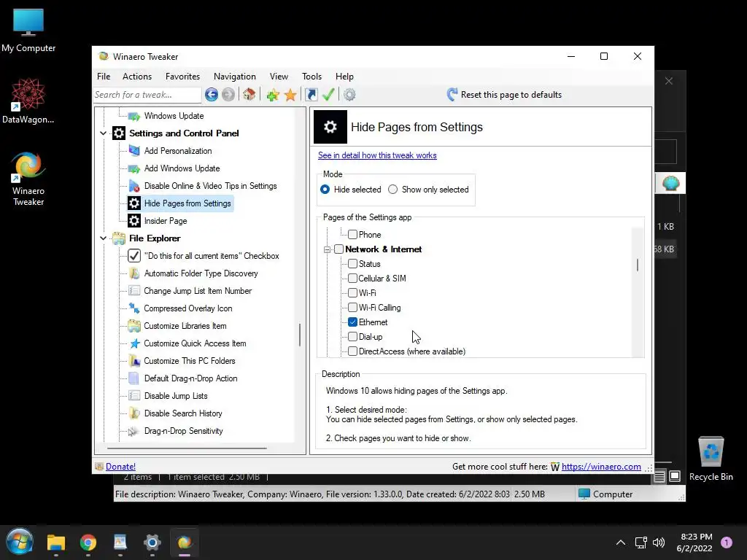The image size is (747, 560).
Task: Collapse the Network & Internet tree node
Action: [x=327, y=249]
